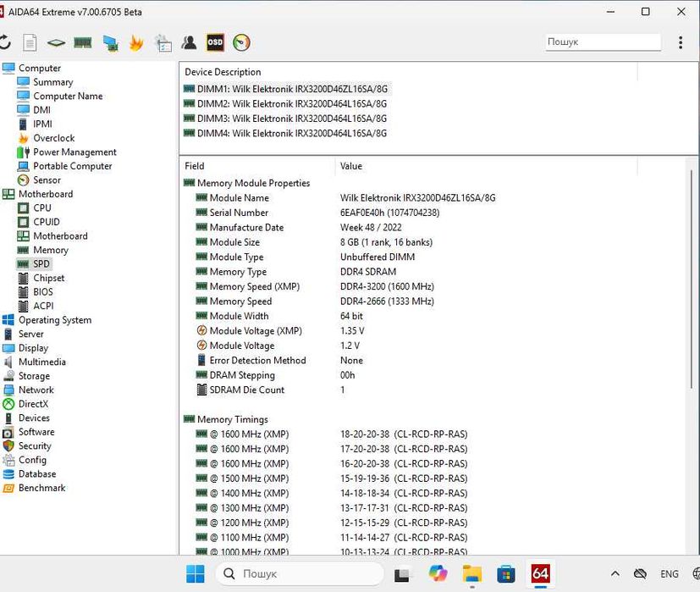Viewport: 700px width, 592px height.
Task: Open File Explorer from taskbar
Action: (471, 573)
